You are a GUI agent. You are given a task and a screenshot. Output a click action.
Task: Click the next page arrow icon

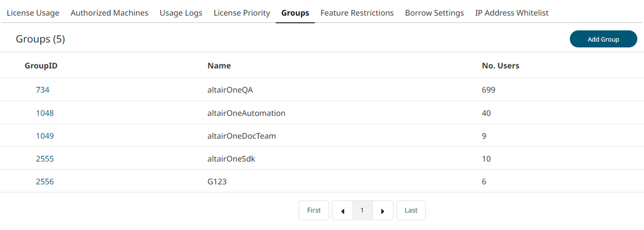coord(383,210)
